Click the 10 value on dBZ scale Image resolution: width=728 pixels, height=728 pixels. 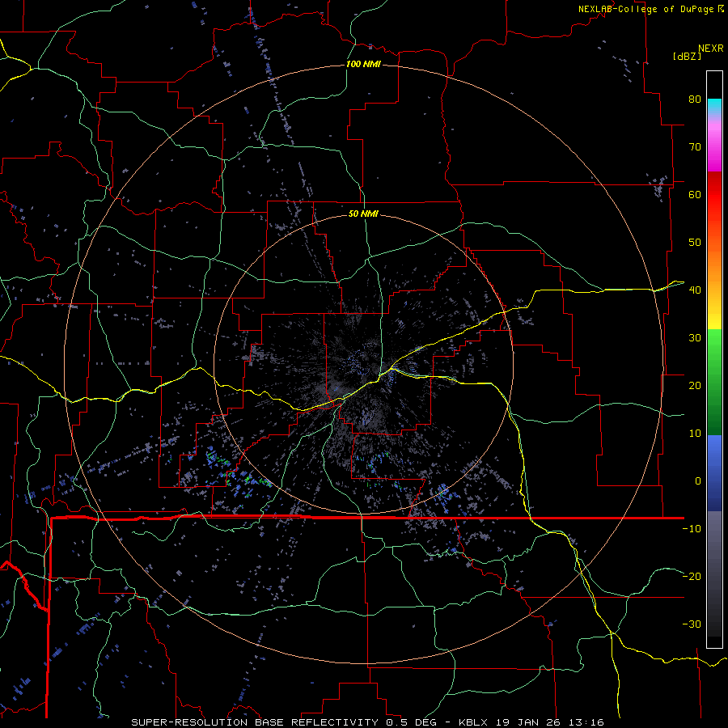point(695,434)
